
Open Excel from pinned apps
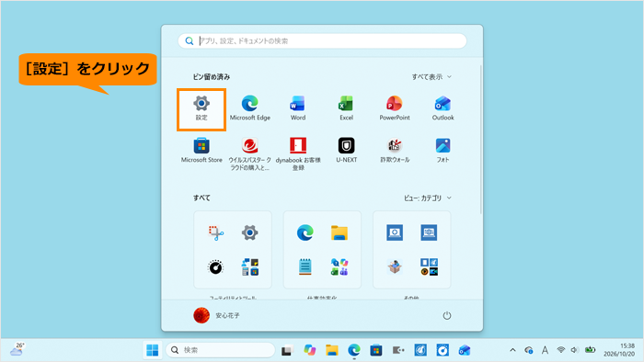click(346, 108)
